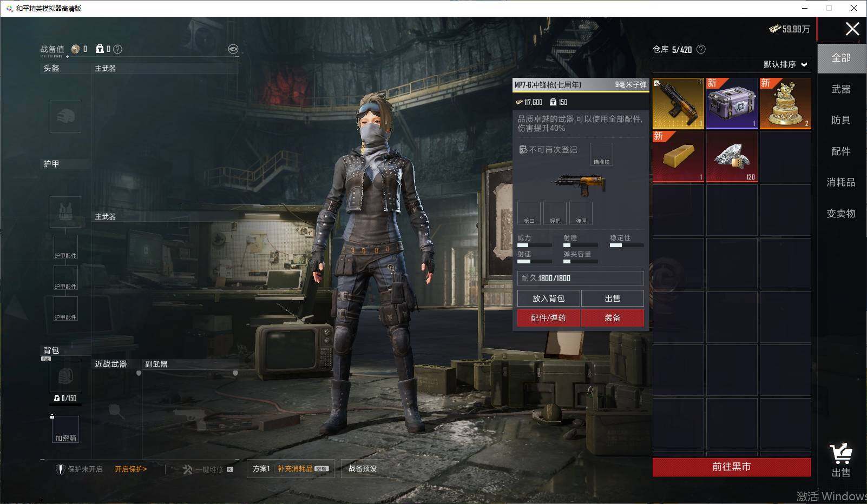This screenshot has height=504, width=867.
Task: Toggle the eye visibility icon above the loadout
Action: click(233, 49)
